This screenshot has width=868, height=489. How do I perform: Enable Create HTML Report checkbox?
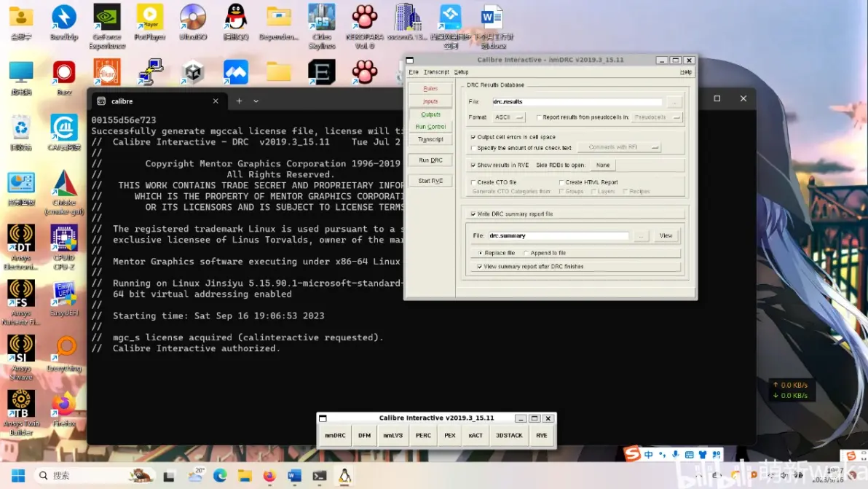(561, 182)
